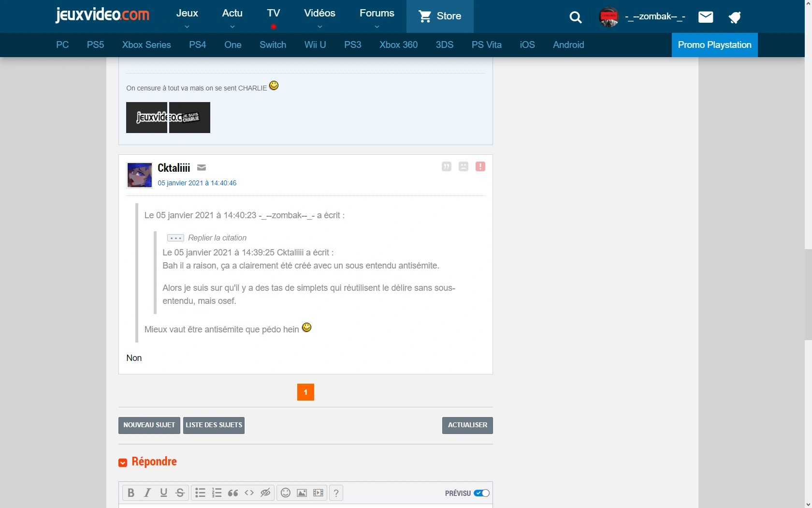
Task: Apply spoiler formatting with crossed-eye icon
Action: pyautogui.click(x=265, y=493)
